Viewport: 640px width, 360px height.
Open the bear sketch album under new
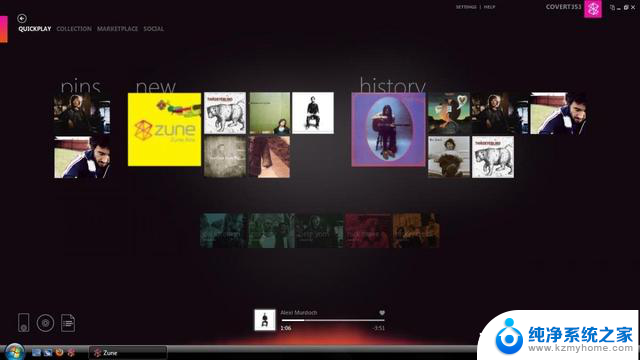[x=225, y=113]
